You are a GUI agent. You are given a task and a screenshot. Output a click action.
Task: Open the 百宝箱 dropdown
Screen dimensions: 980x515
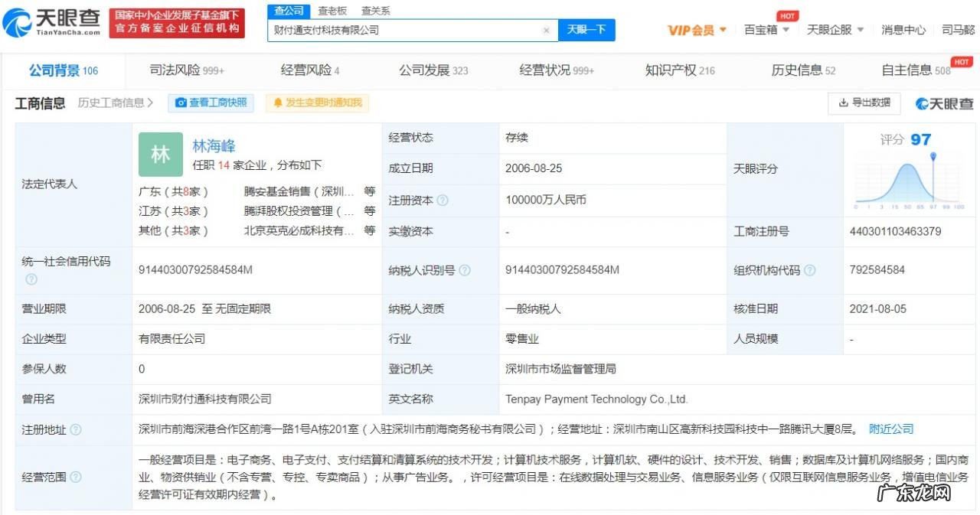(x=766, y=29)
